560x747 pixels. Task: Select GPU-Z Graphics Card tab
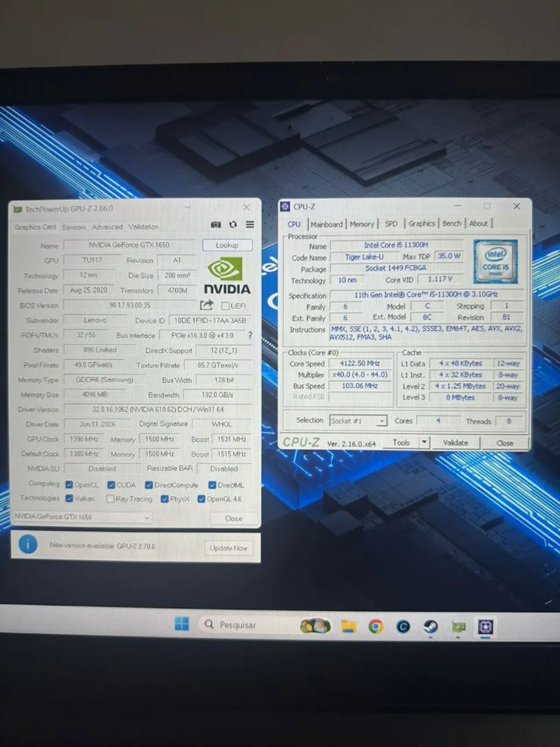pyautogui.click(x=36, y=227)
